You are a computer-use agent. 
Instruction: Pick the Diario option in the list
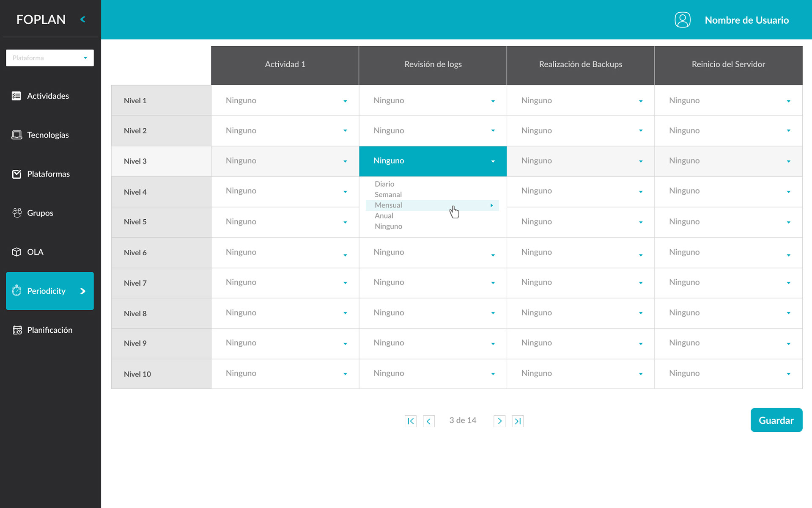click(x=384, y=184)
